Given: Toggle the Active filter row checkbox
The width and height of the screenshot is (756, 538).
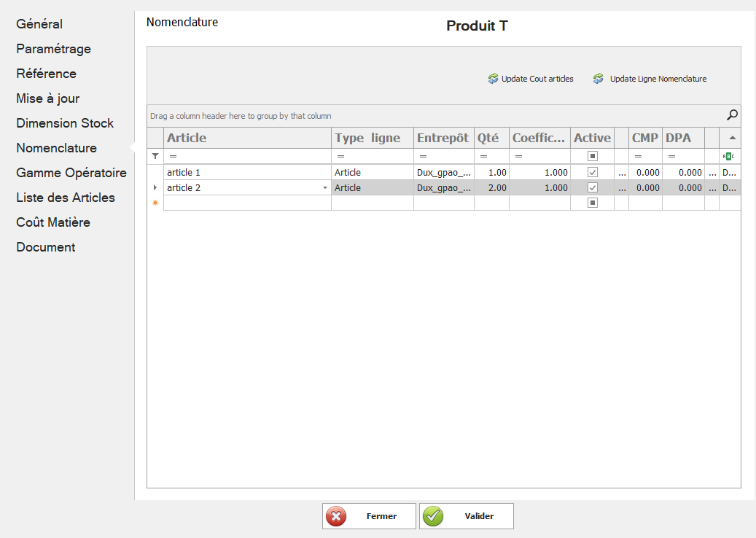Looking at the screenshot, I should pyautogui.click(x=592, y=156).
